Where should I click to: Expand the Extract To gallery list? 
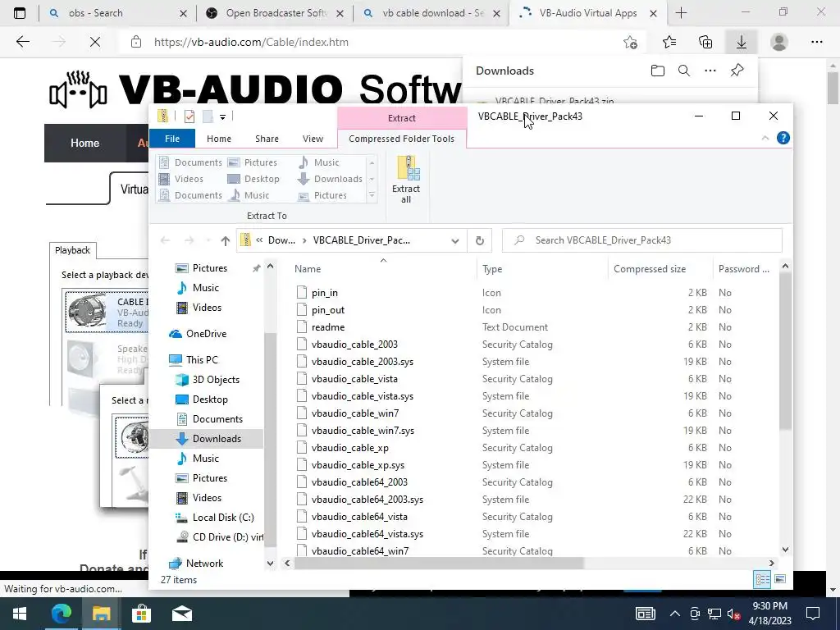point(372,195)
